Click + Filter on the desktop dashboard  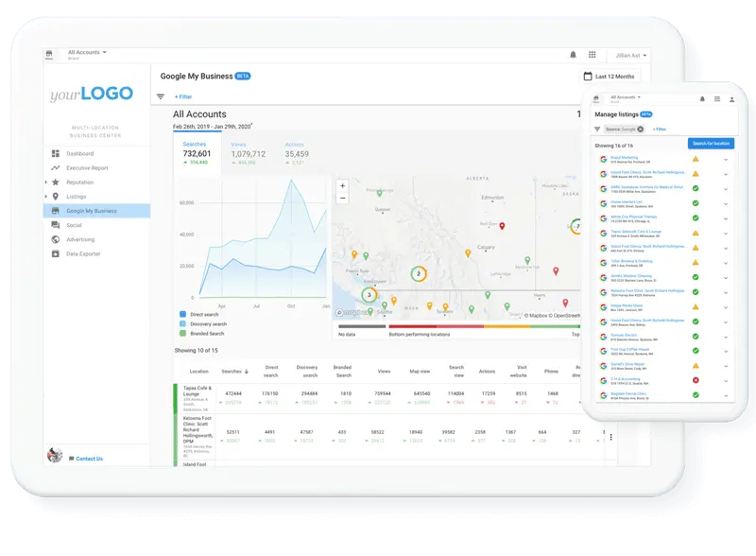tap(183, 96)
